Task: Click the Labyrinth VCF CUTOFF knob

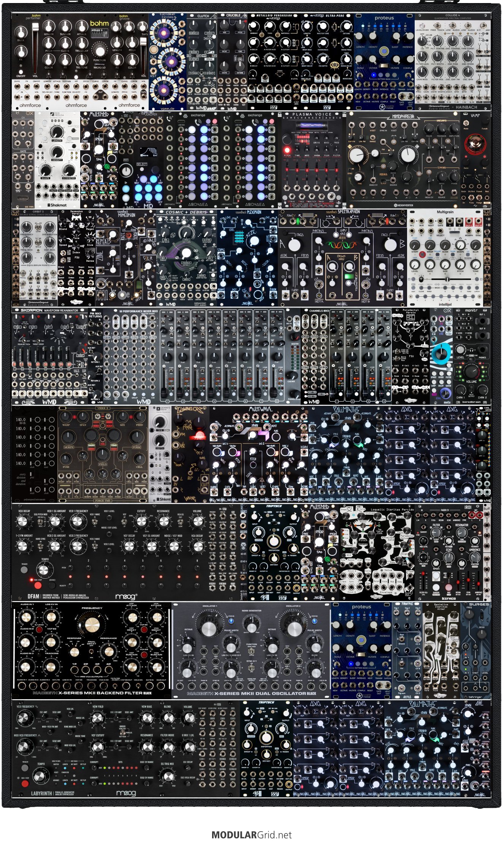Action: coord(97,747)
